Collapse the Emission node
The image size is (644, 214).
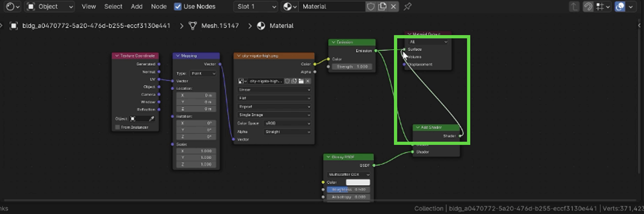[333, 42]
